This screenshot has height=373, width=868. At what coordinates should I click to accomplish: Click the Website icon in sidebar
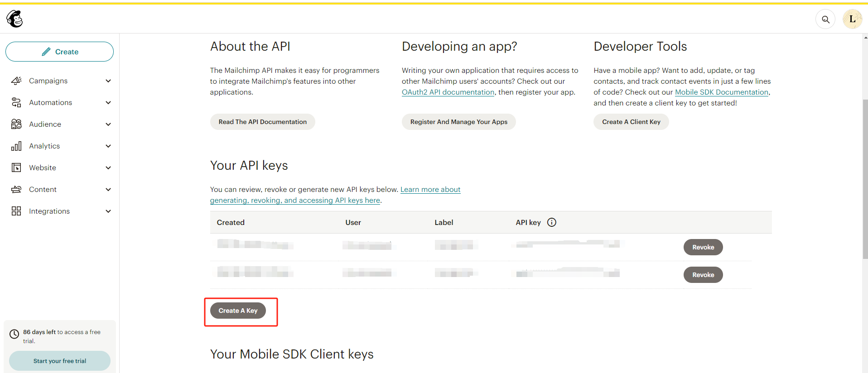point(16,167)
